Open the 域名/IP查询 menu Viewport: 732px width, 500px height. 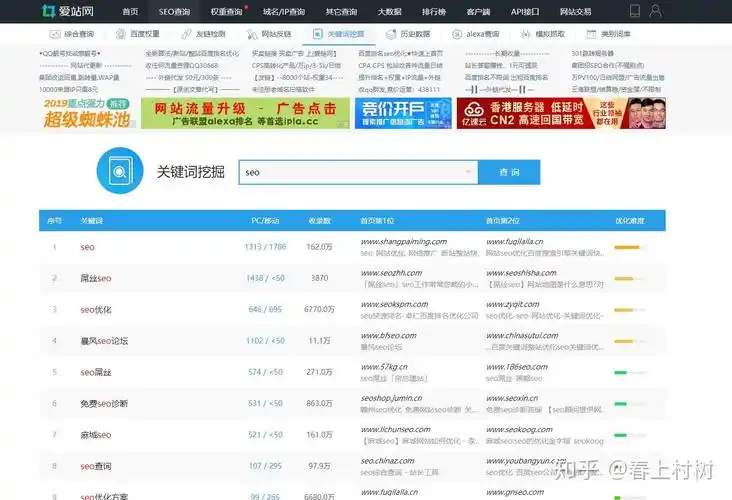click(x=284, y=12)
